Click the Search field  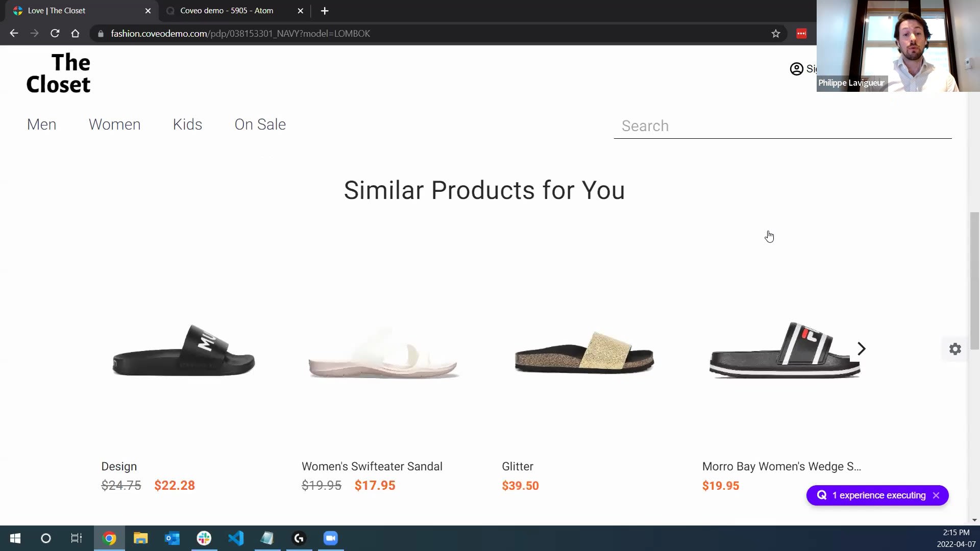pyautogui.click(x=782, y=126)
